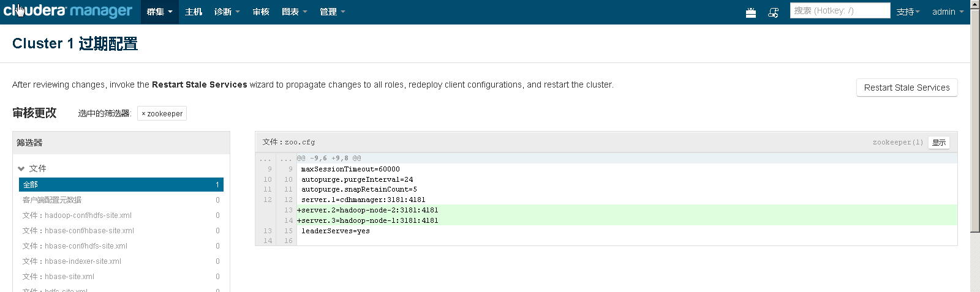980x292 pixels.
Task: Open the 支持 support menu
Action: (908, 12)
